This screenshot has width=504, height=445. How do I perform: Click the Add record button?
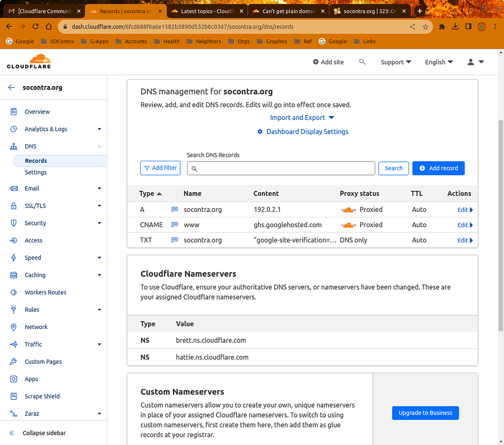(439, 168)
